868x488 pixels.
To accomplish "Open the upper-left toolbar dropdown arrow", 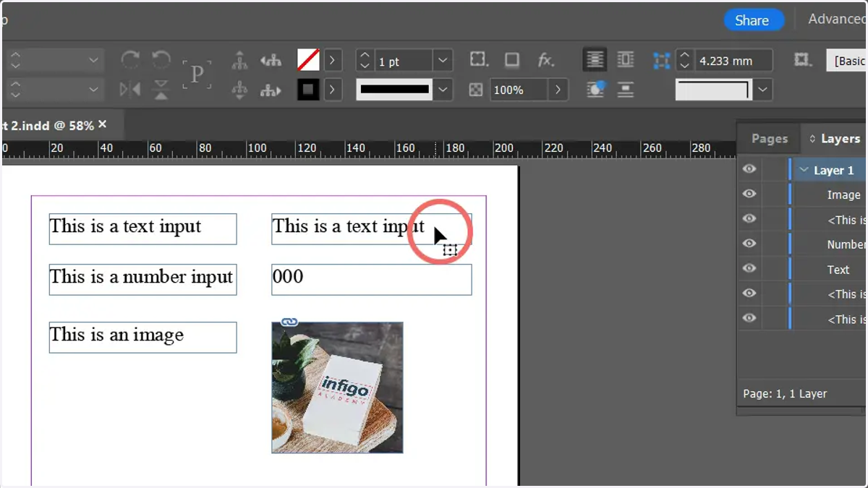I will point(93,61).
